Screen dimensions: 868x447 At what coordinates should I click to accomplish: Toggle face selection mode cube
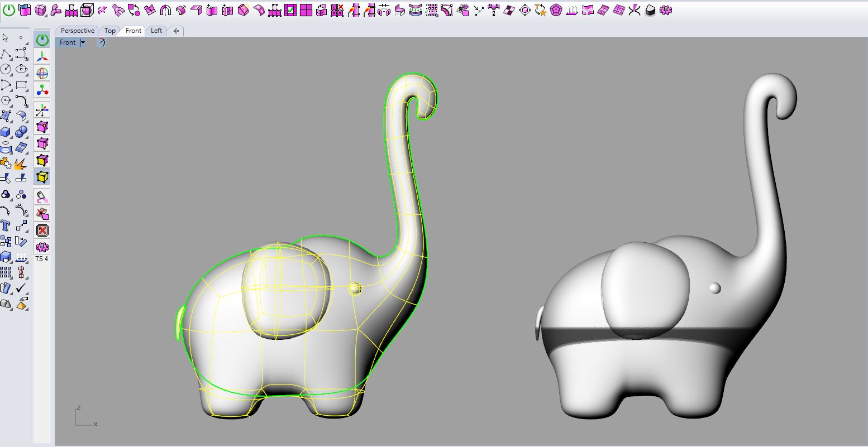42,160
